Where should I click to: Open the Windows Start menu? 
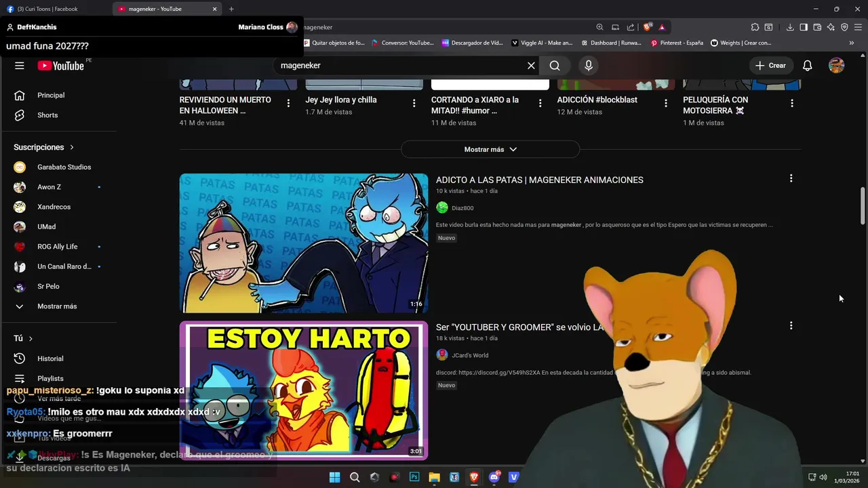335,477
